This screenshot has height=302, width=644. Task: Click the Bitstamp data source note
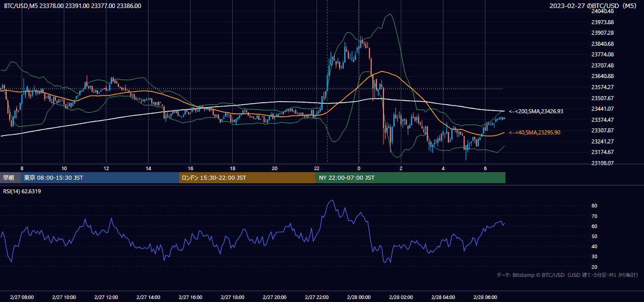coord(567,275)
